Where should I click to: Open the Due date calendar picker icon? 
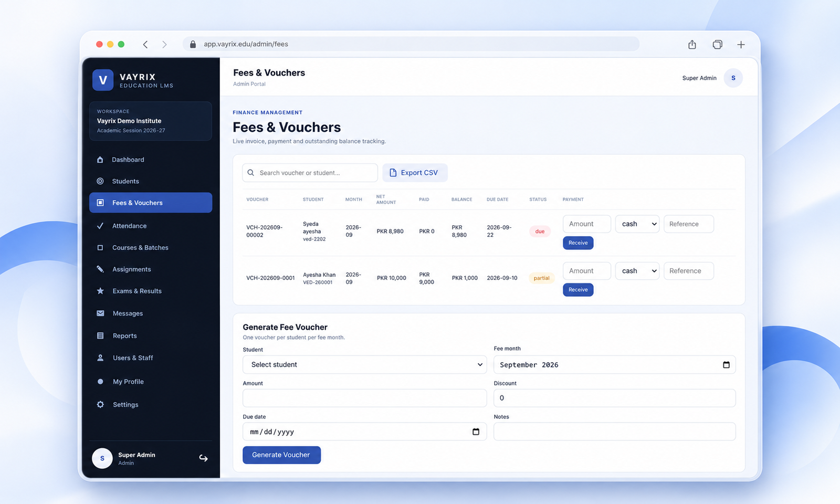[476, 432]
